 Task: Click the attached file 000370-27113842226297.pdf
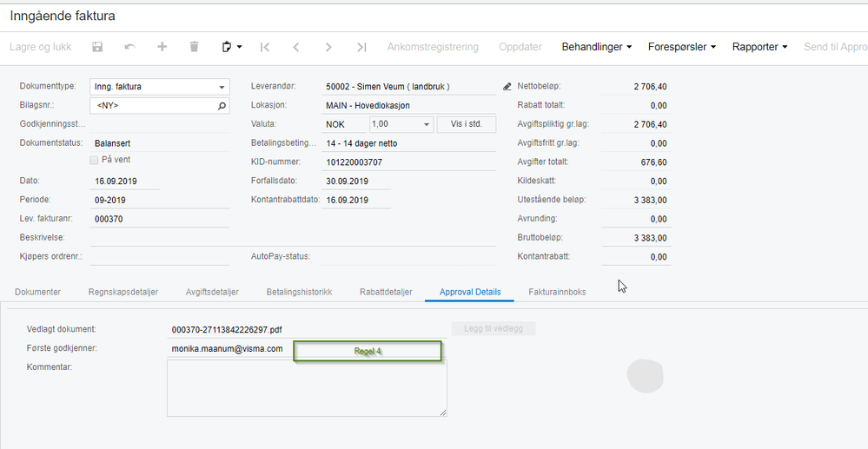tap(307, 330)
